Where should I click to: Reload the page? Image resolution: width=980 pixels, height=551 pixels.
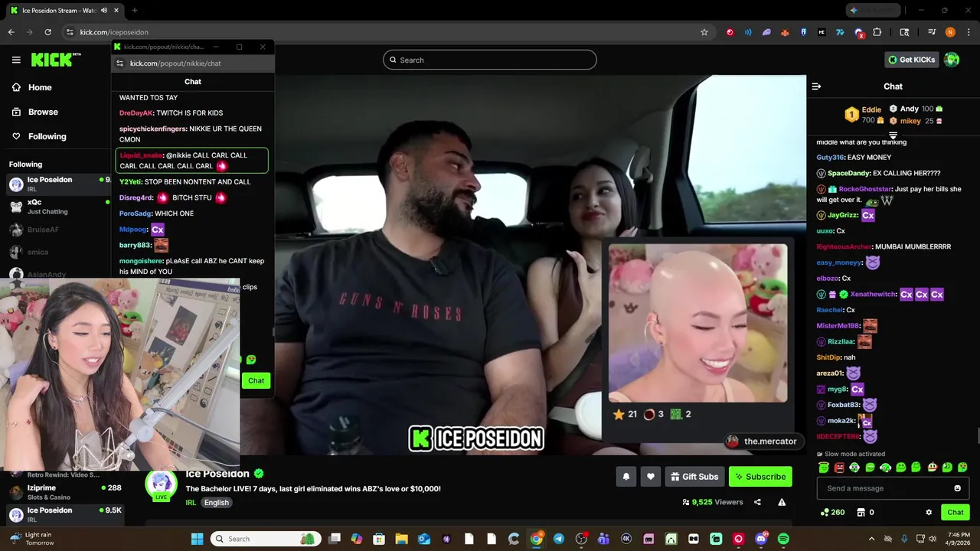pos(47,32)
